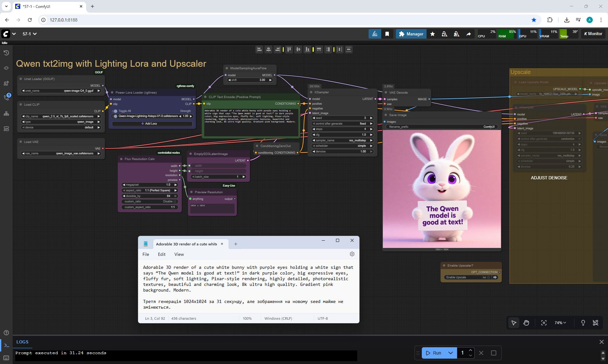Click the share arrow icon in toolbar
Viewport: 608px width, 364px height.
pyautogui.click(x=468, y=34)
